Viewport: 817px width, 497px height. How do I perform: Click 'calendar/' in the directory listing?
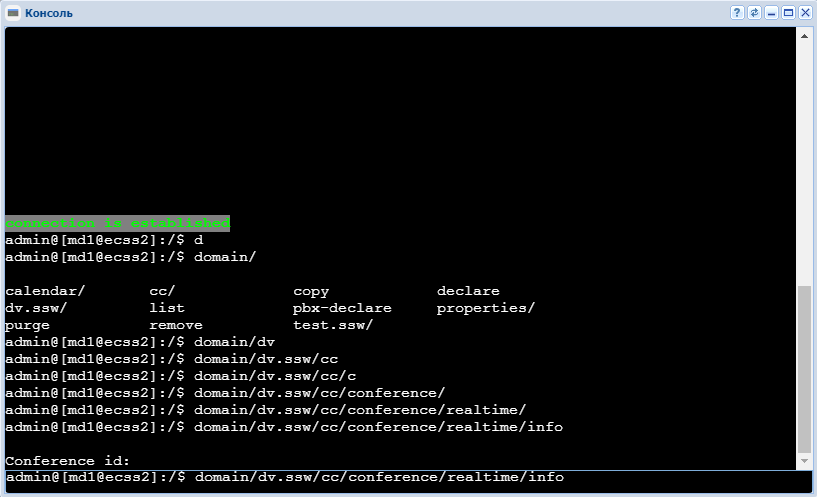coord(45,291)
